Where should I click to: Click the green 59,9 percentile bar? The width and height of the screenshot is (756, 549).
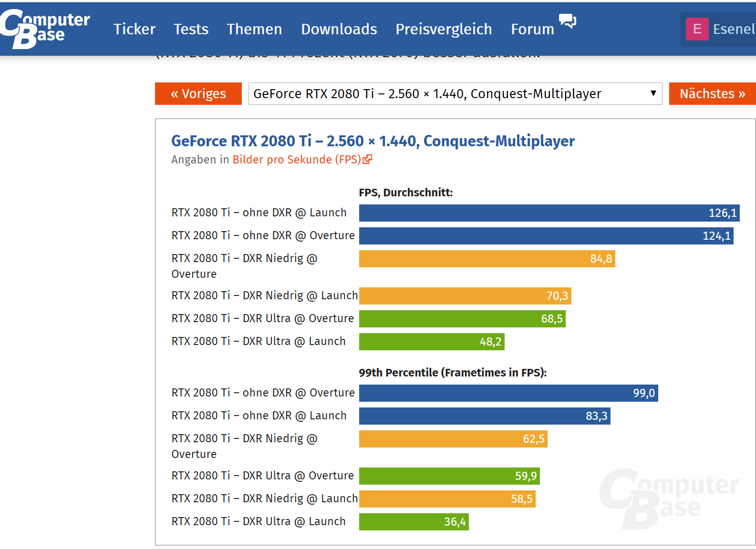449,476
